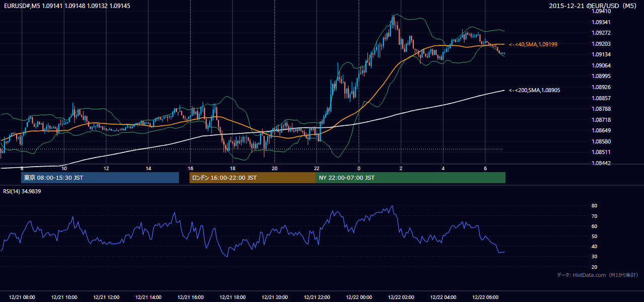This screenshot has width=644, height=302.
Task: Click the RSI 70 level label
Action: click(x=594, y=216)
